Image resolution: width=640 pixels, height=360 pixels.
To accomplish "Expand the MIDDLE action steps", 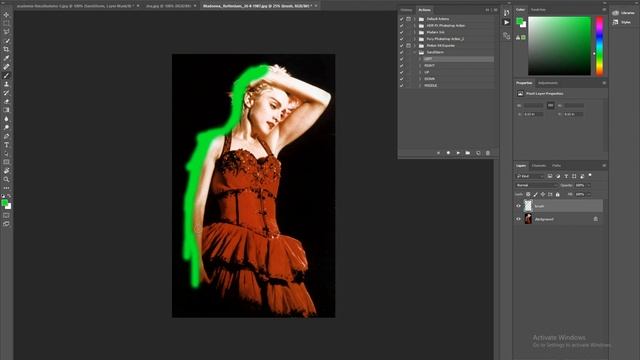I will 420,85.
